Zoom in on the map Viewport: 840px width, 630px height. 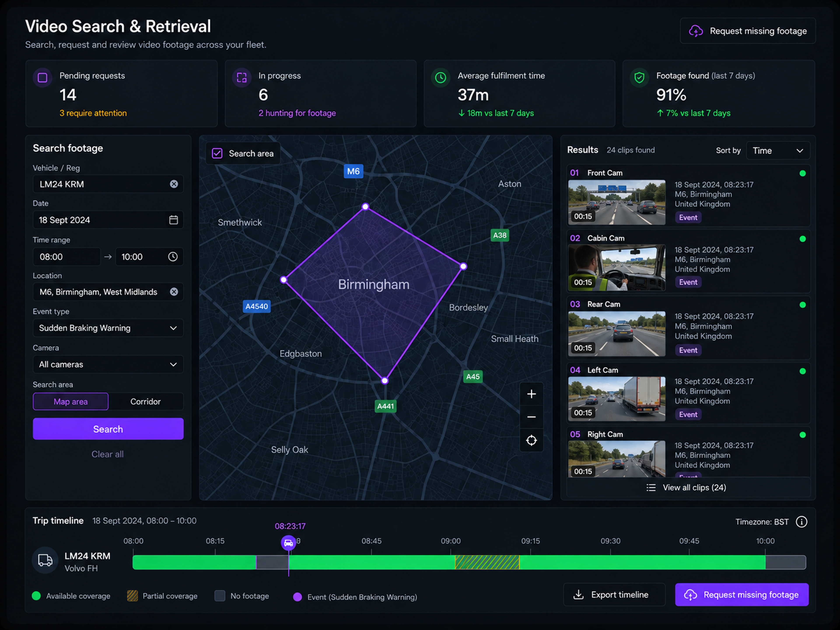coord(531,394)
